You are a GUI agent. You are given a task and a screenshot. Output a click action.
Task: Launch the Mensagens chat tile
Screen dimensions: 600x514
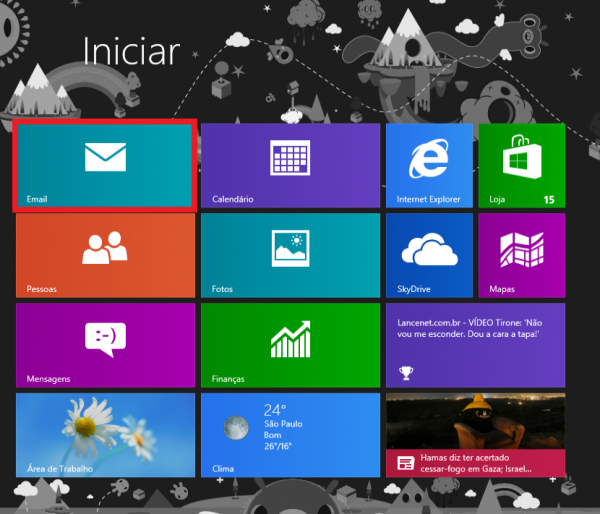[x=105, y=345]
